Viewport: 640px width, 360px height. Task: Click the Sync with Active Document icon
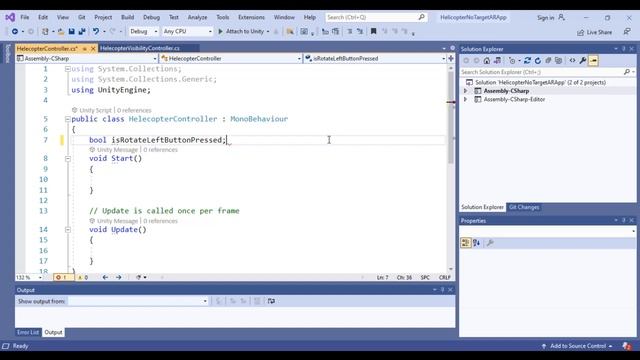pyautogui.click(x=527, y=60)
